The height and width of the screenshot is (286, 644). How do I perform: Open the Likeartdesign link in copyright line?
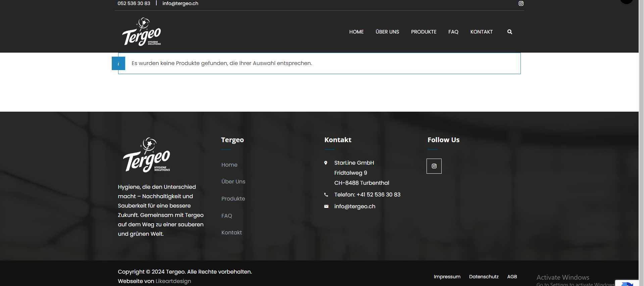173,281
